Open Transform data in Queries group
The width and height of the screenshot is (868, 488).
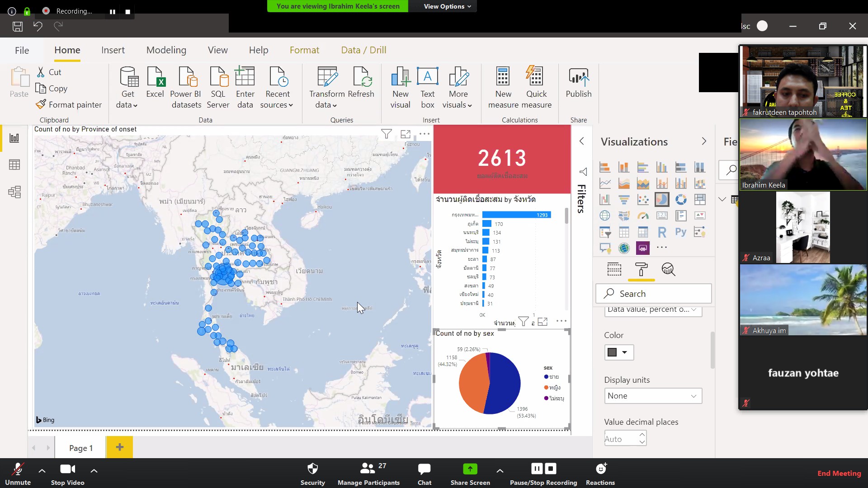327,88
